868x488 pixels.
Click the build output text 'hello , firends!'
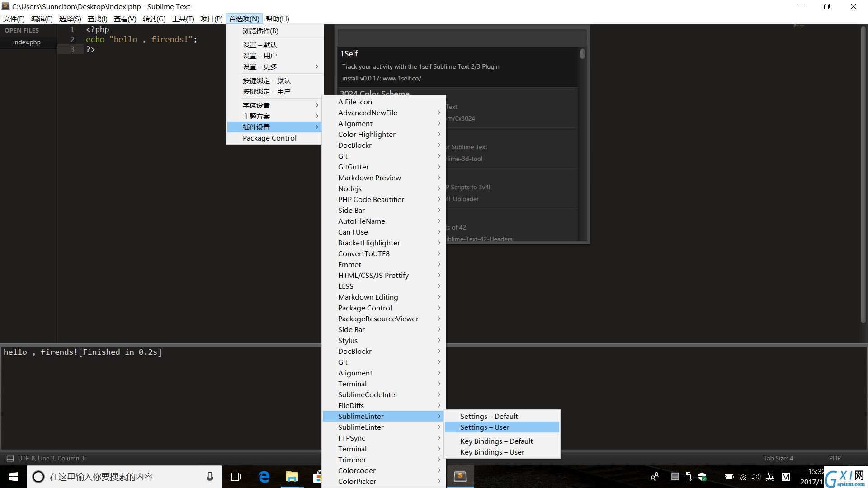41,352
